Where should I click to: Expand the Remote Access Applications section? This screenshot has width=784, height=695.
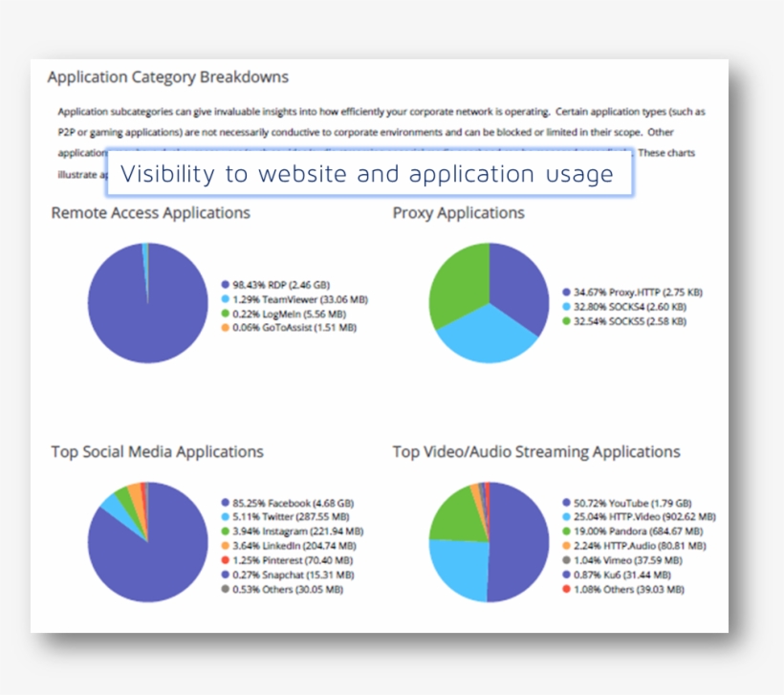pos(150,213)
